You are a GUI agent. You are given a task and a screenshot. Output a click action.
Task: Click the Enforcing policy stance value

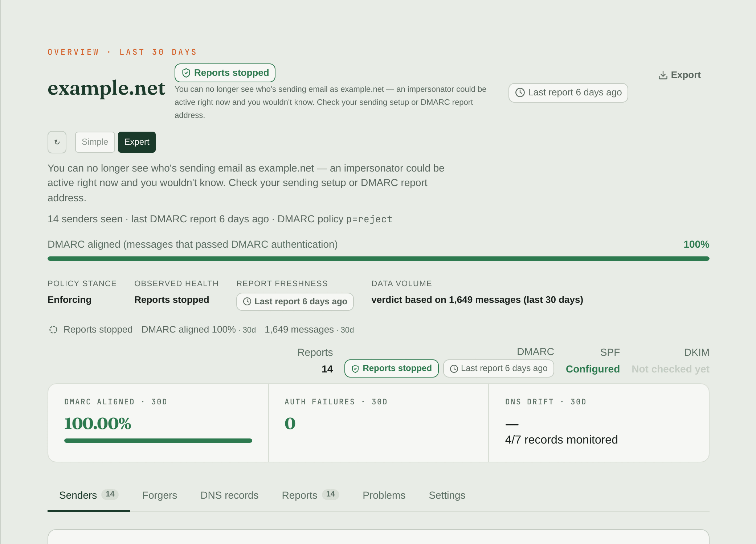pyautogui.click(x=69, y=300)
